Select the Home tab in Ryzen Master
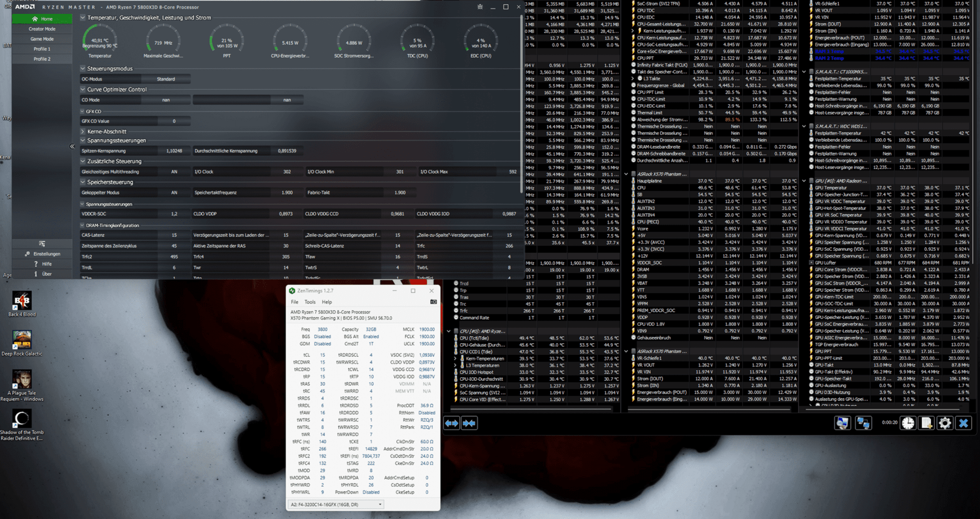Screen dimensions: 980x519 42,19
